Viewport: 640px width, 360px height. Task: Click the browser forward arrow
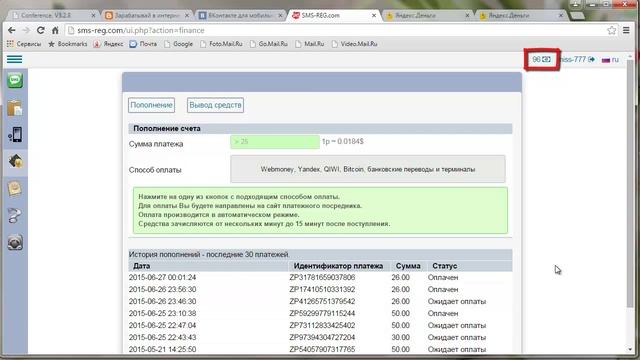26,30
